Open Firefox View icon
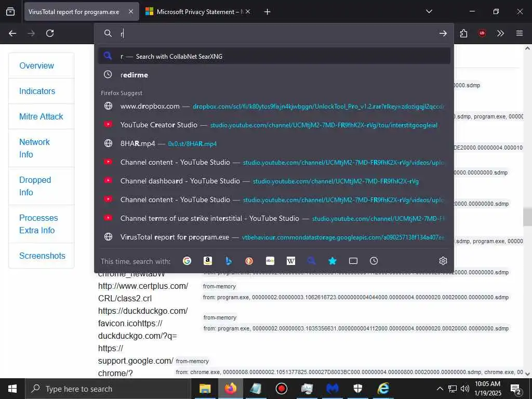The height and width of the screenshot is (399, 532). tap(10, 11)
